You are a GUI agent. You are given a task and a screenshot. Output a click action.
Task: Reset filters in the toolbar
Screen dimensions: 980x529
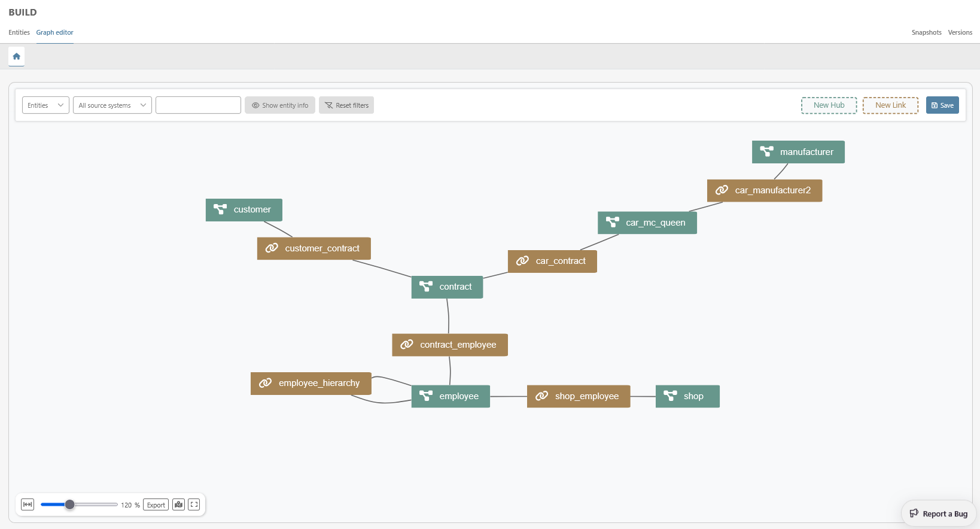346,105
